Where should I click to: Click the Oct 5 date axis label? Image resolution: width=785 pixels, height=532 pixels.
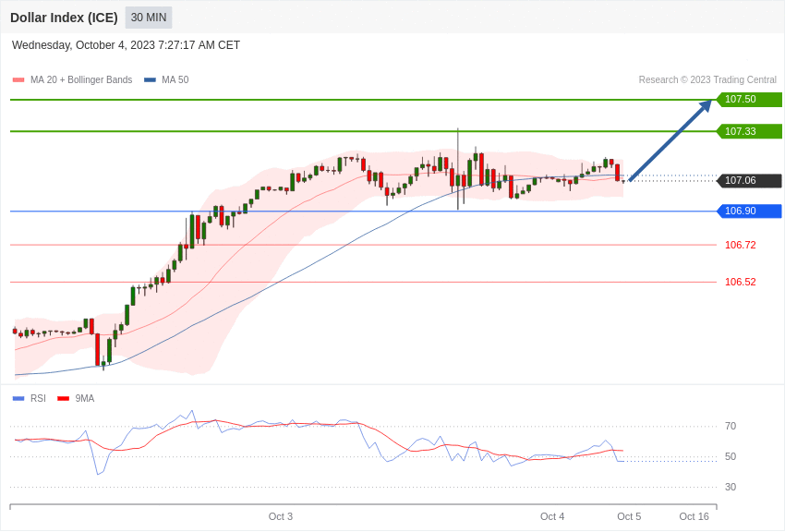pyautogui.click(x=629, y=516)
